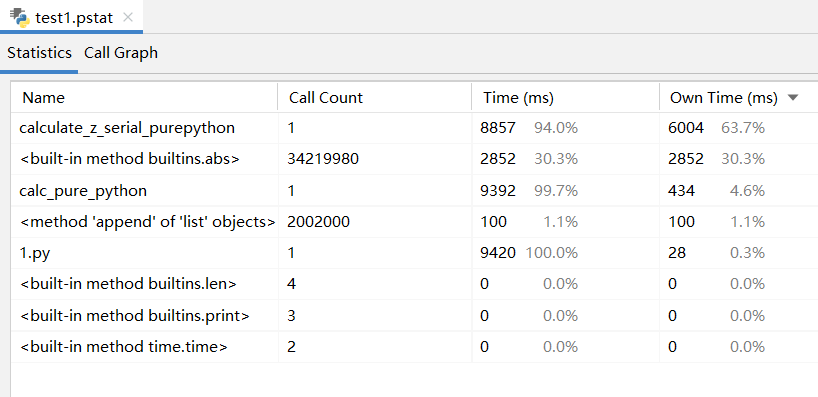Click the 100 time cell for list append
The width and height of the screenshot is (818, 397).
click(566, 222)
